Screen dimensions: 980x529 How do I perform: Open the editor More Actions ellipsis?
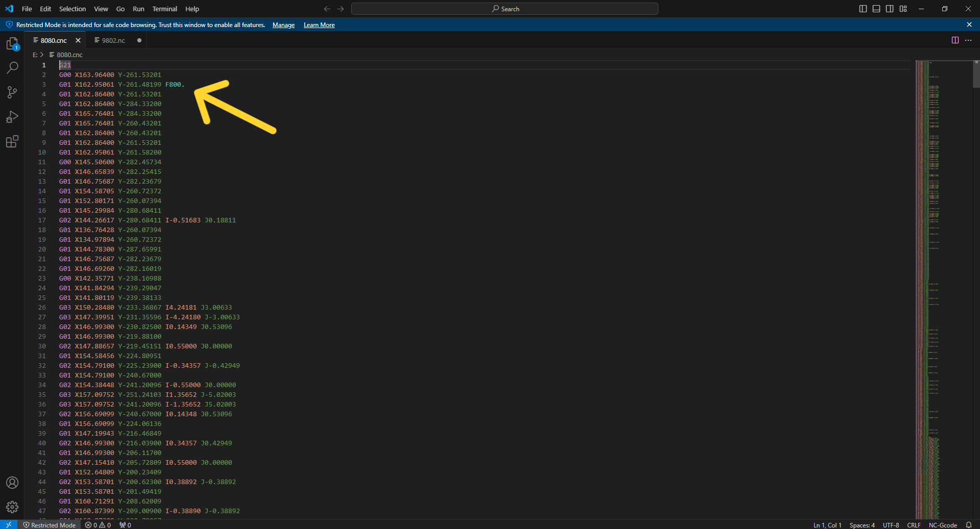968,40
